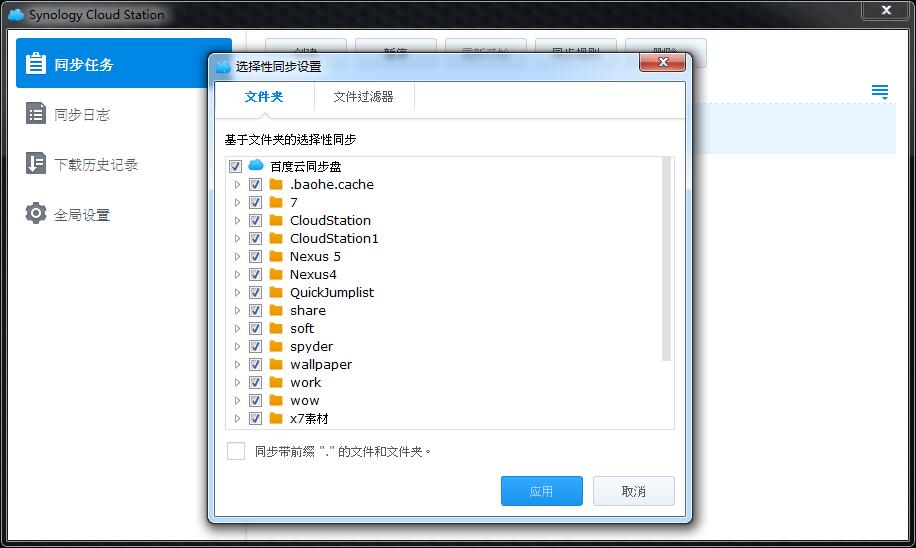
Task: Uncheck the QuickJumplist checkbox
Action: click(255, 292)
